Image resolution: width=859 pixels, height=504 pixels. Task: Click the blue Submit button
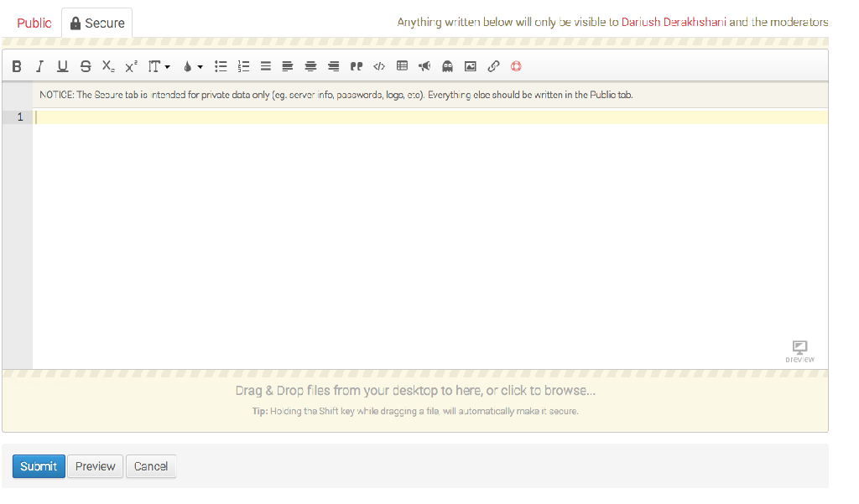click(x=39, y=466)
